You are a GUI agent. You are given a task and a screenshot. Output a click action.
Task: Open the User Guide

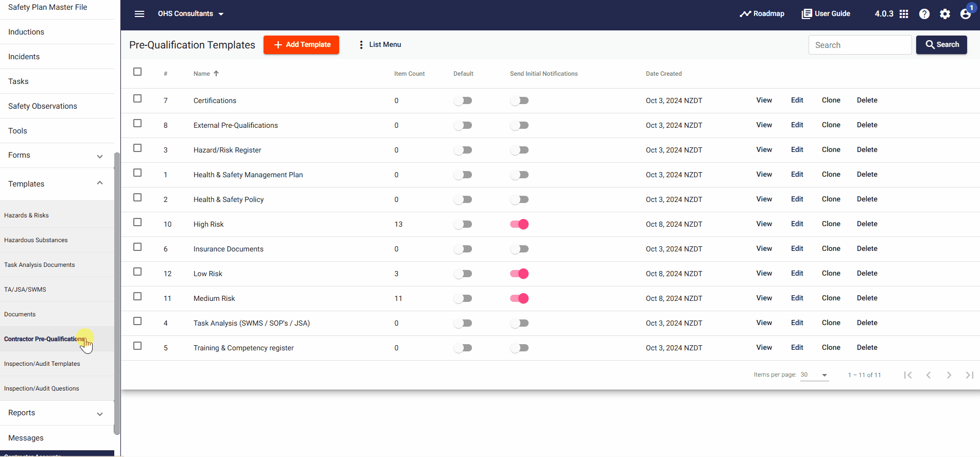click(x=826, y=14)
